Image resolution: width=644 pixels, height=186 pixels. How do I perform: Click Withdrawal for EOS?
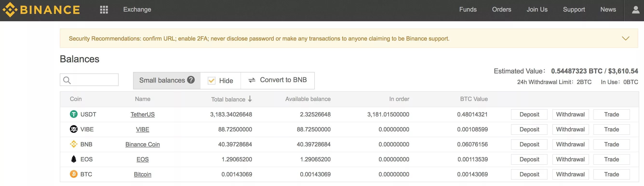(570, 159)
